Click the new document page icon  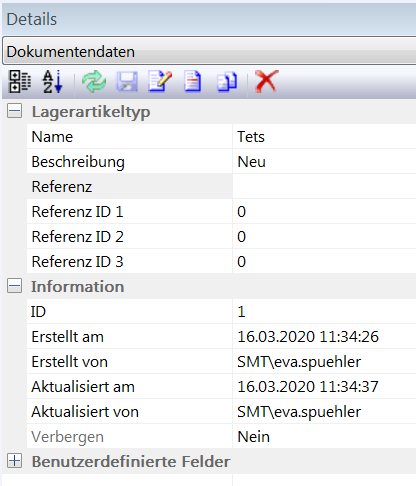[193, 82]
